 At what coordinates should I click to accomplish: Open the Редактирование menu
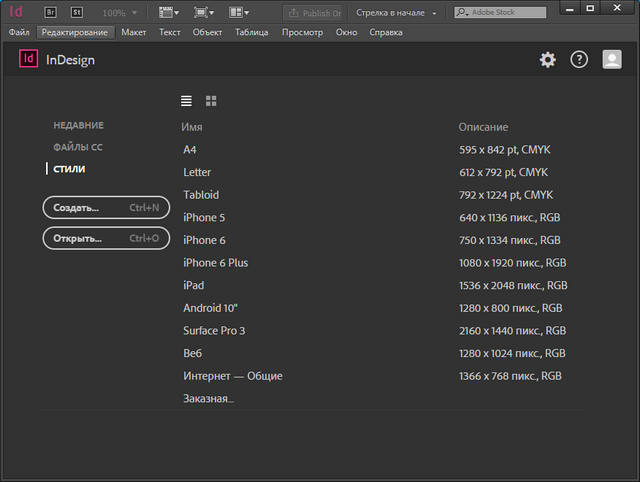tap(77, 32)
